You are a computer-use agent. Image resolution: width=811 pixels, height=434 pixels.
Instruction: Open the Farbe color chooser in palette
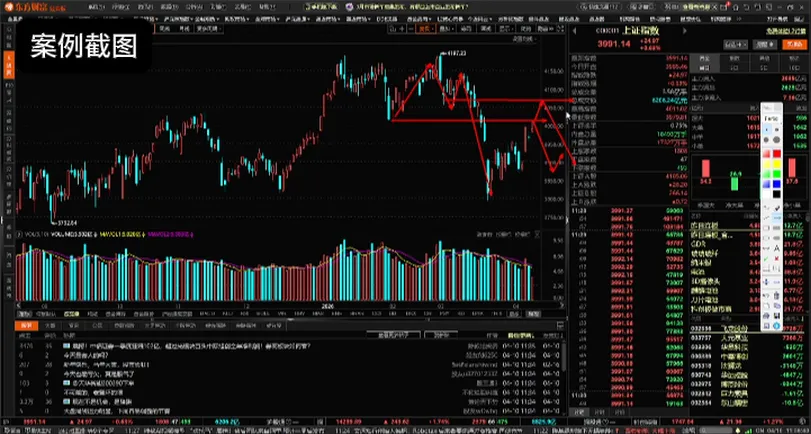771,118
